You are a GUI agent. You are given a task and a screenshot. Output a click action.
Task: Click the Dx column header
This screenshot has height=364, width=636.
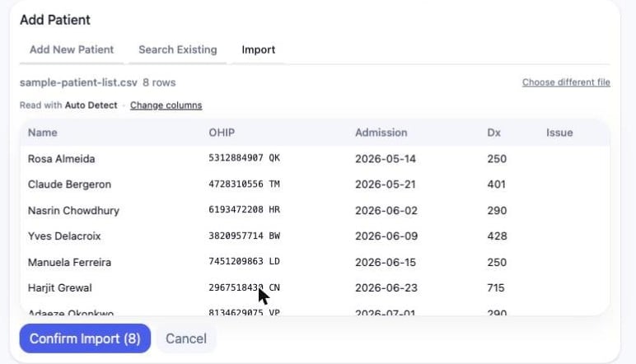[x=493, y=133]
